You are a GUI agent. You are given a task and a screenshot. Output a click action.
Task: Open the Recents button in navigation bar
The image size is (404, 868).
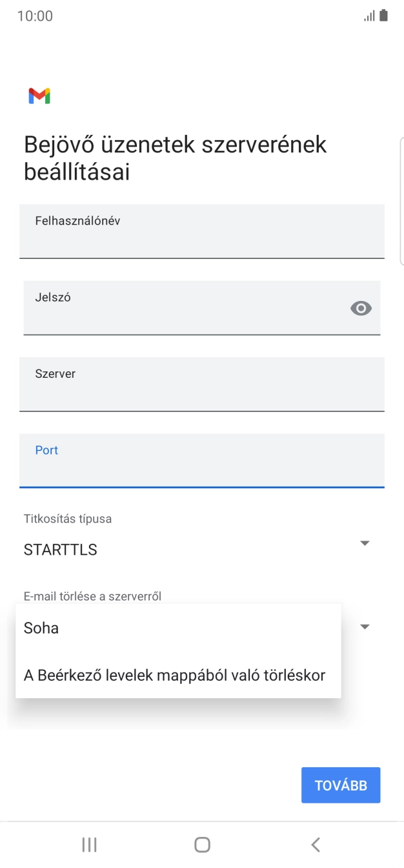[x=89, y=843]
